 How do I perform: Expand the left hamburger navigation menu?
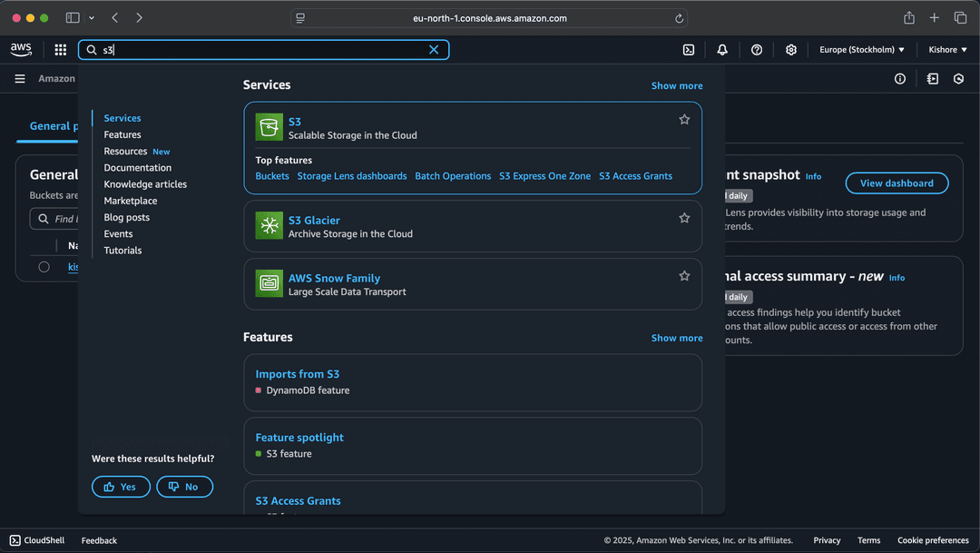[20, 79]
